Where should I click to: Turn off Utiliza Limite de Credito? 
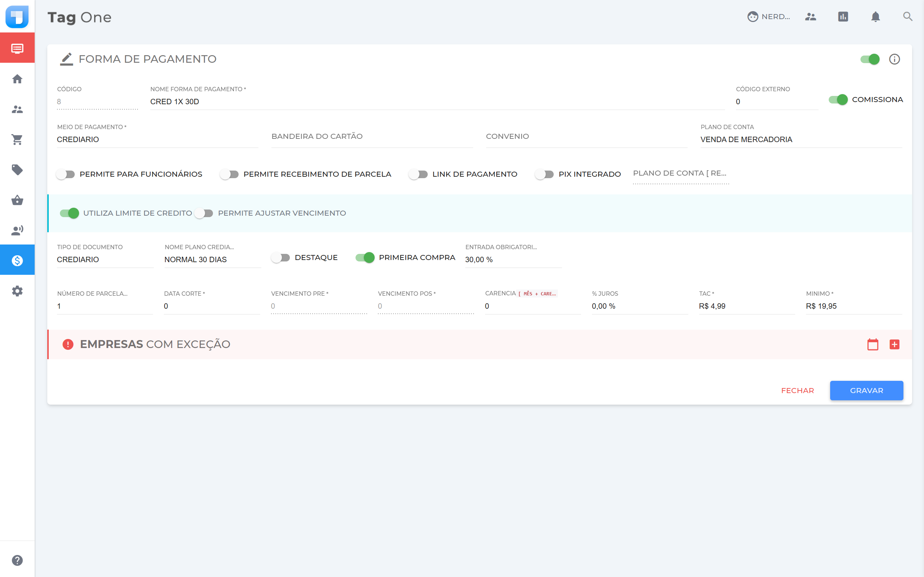[x=70, y=213]
